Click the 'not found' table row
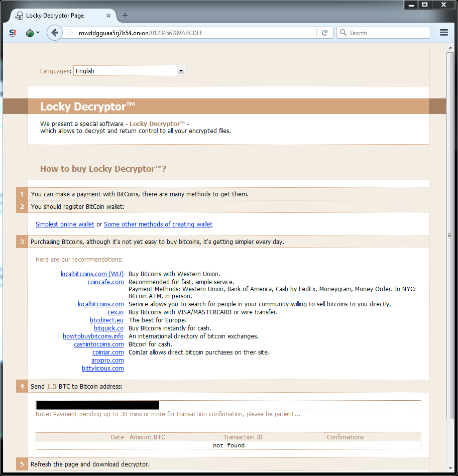This screenshot has height=476, width=458. pos(228,445)
